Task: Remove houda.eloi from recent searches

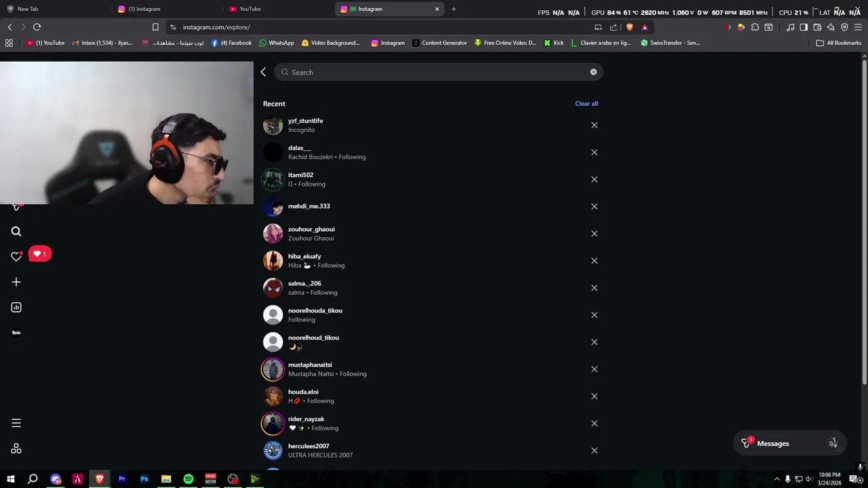Action: pyautogui.click(x=594, y=396)
